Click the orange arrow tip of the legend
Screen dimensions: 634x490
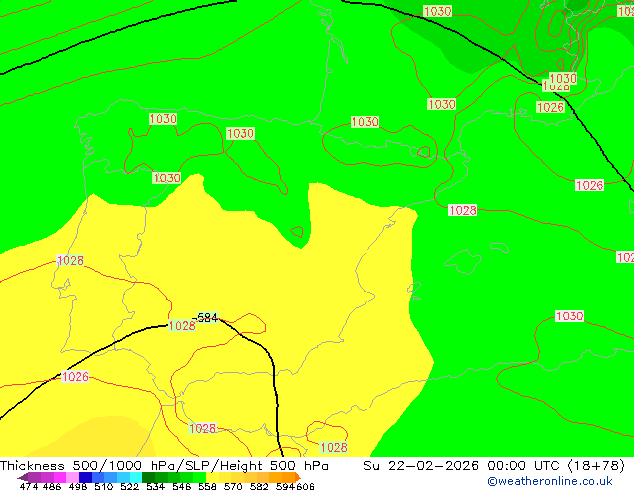click(x=298, y=477)
